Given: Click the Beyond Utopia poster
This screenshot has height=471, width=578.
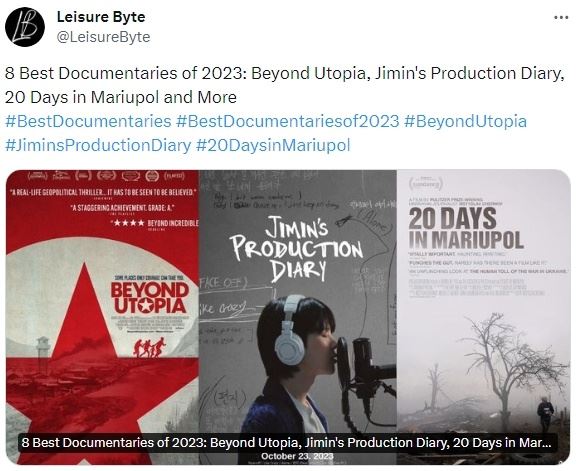Looking at the screenshot, I should [102, 317].
